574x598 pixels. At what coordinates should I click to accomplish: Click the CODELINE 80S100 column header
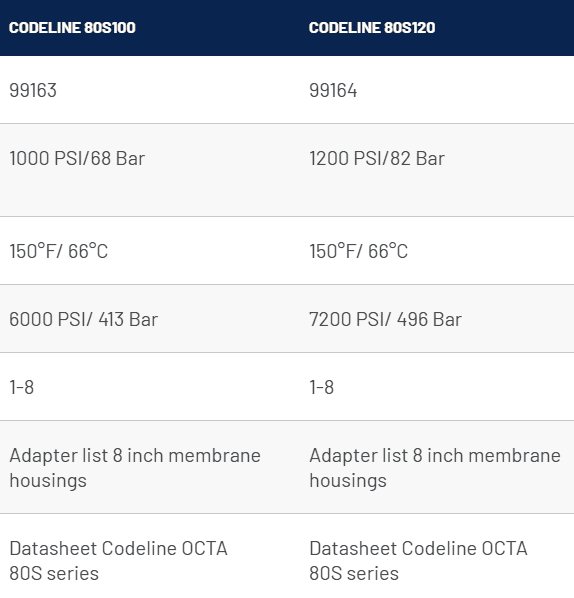pos(72,28)
